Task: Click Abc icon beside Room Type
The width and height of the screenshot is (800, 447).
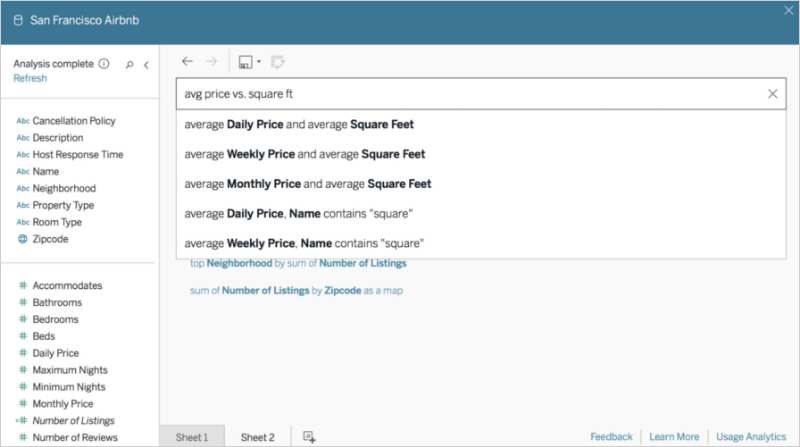Action: (x=23, y=222)
